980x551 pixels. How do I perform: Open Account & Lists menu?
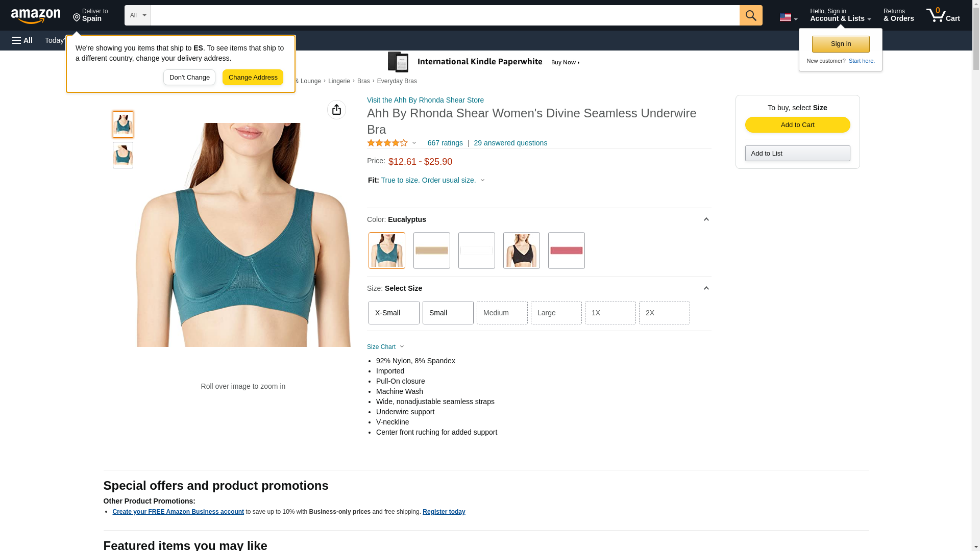coord(840,15)
